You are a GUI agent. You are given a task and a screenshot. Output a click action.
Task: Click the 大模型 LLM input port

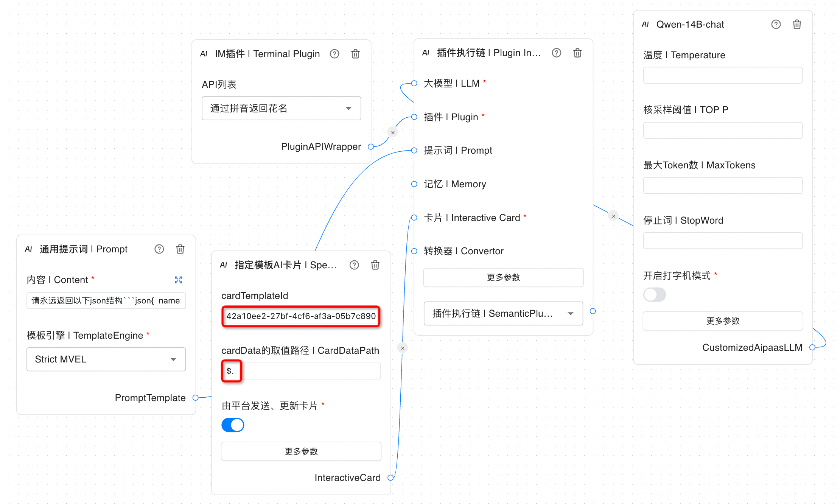[x=414, y=83]
